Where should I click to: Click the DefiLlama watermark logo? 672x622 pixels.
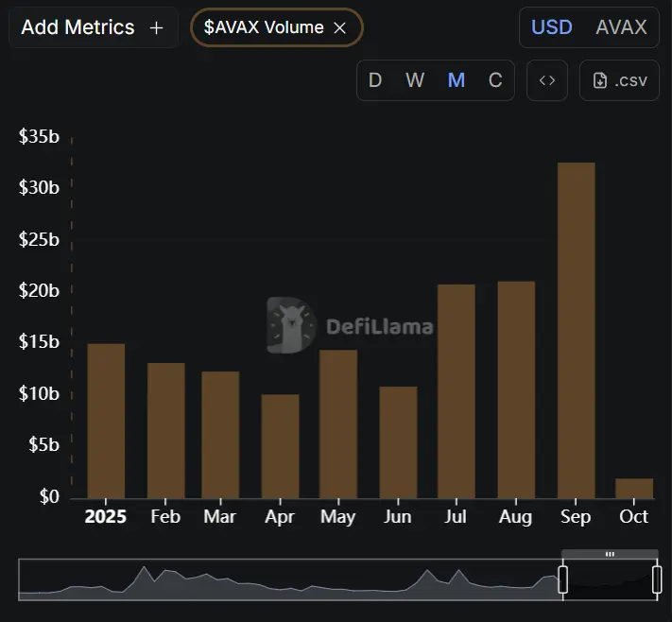coord(289,326)
